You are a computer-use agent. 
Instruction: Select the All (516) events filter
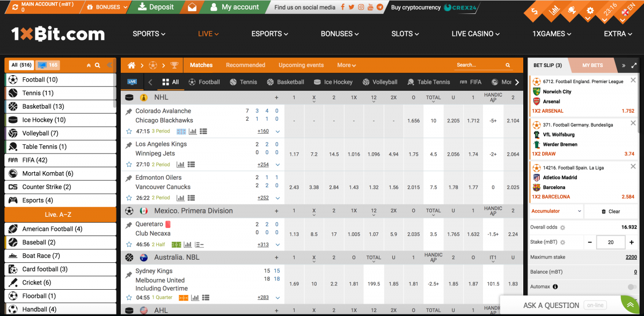pyautogui.click(x=21, y=65)
